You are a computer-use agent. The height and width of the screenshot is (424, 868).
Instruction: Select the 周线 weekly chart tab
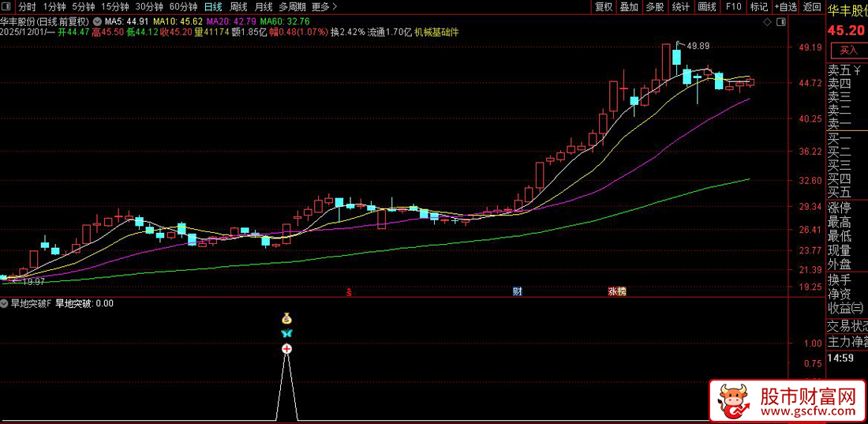(x=238, y=7)
